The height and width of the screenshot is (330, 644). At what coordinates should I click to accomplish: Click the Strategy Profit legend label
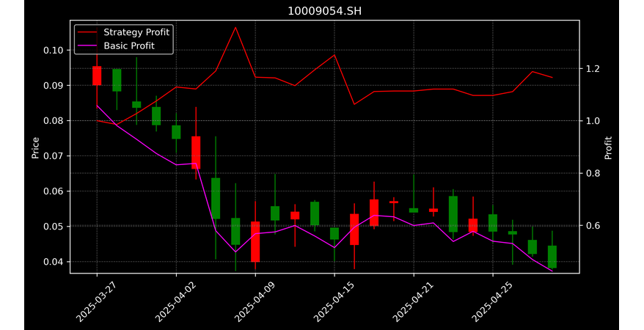pos(136,32)
